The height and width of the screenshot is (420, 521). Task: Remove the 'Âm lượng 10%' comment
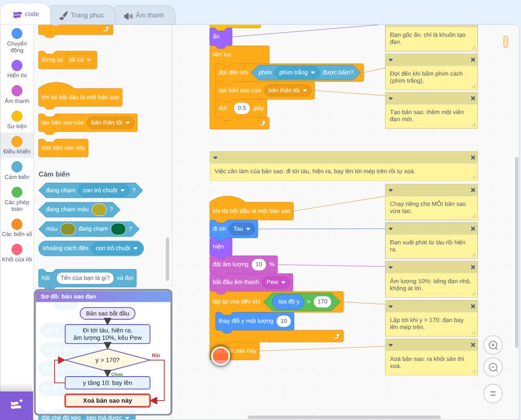(473, 267)
